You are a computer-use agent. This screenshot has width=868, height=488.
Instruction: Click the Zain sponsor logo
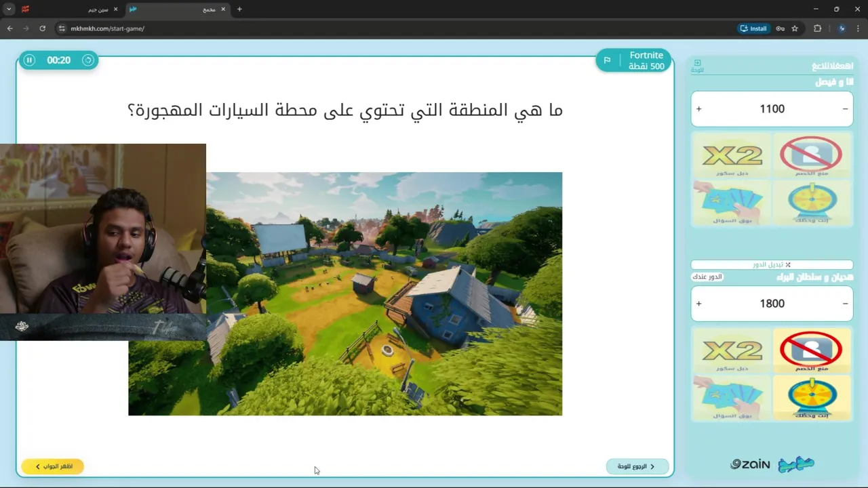tap(750, 464)
